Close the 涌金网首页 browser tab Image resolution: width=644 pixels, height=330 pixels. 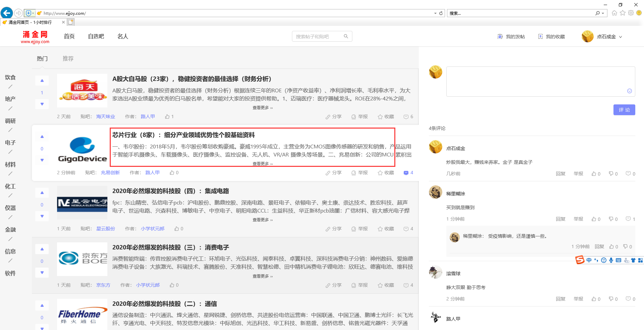pos(63,22)
